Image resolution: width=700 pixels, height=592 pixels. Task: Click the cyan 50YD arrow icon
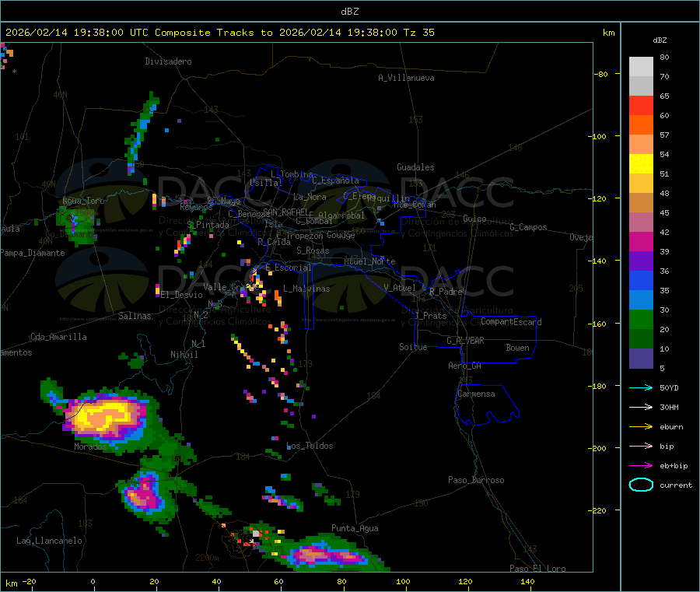pos(641,387)
